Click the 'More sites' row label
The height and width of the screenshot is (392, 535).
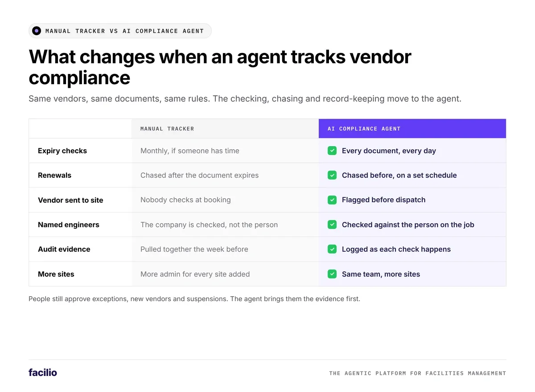56,274
